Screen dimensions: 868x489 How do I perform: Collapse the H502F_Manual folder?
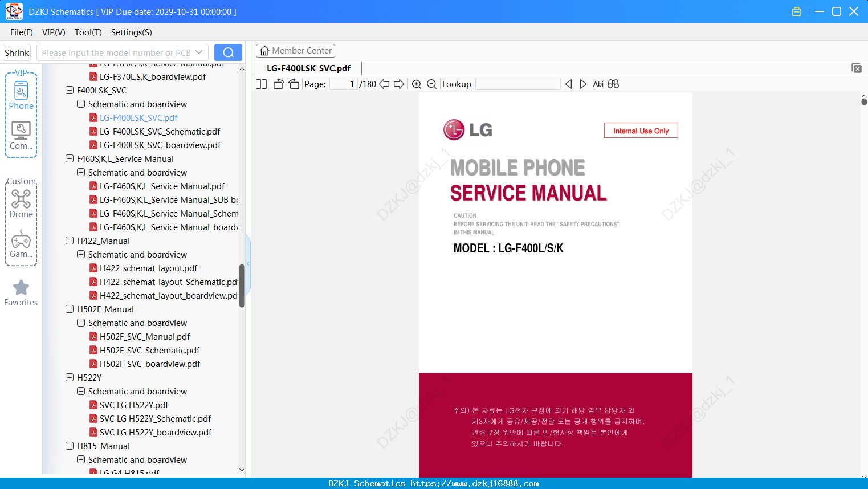point(70,309)
